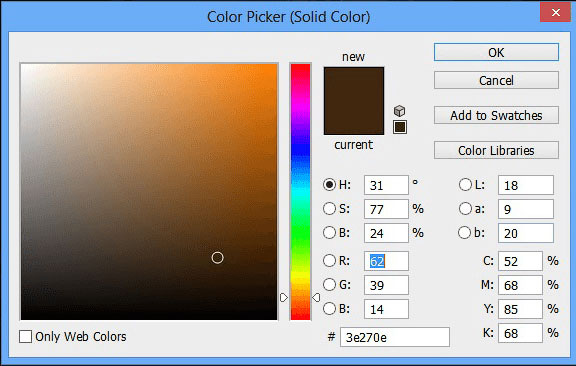Select the L lightness radio button
The width and height of the screenshot is (576, 366).
[x=465, y=184]
